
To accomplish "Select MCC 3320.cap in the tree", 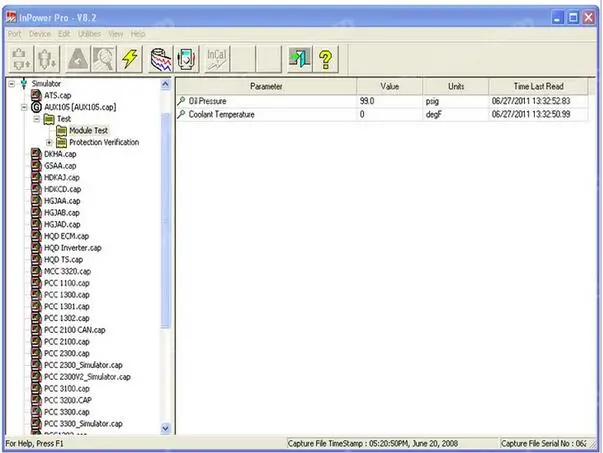I will 67,271.
